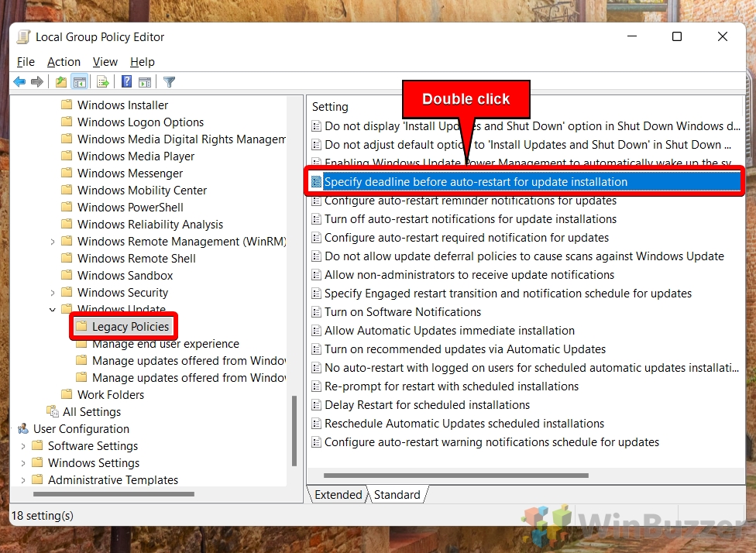Click policy icon beside 'Delay Restart for scheduled installations'
756x553 pixels.
[x=316, y=405]
